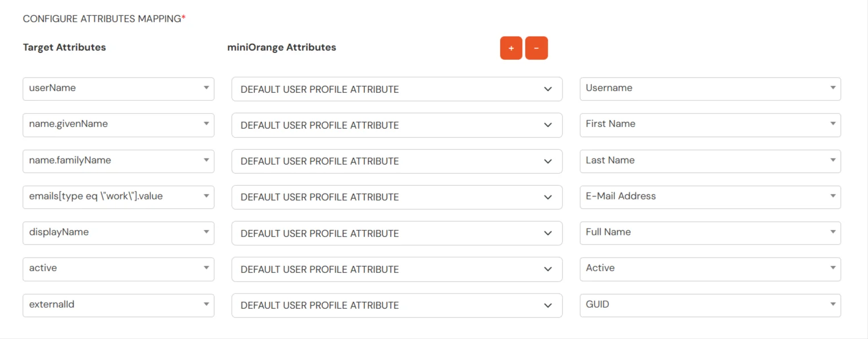Screen dimensions: 868x339
Task: Click the miniOrange Attributes column header
Action: (282, 47)
